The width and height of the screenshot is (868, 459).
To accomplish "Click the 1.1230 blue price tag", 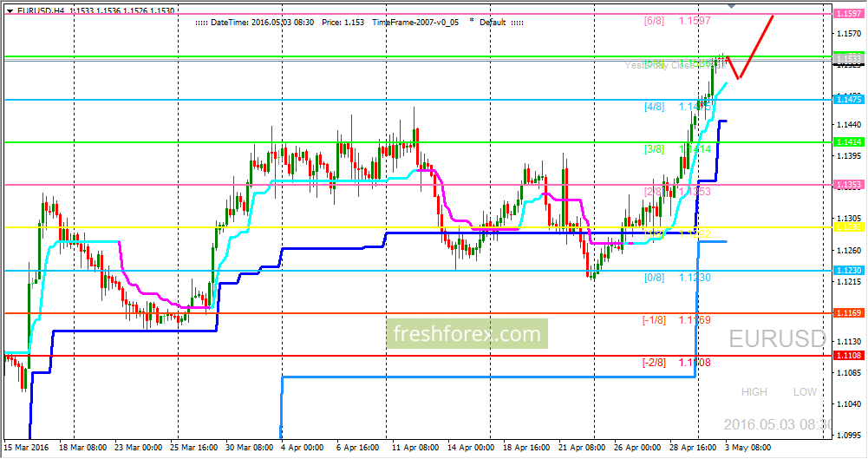I will (x=849, y=270).
